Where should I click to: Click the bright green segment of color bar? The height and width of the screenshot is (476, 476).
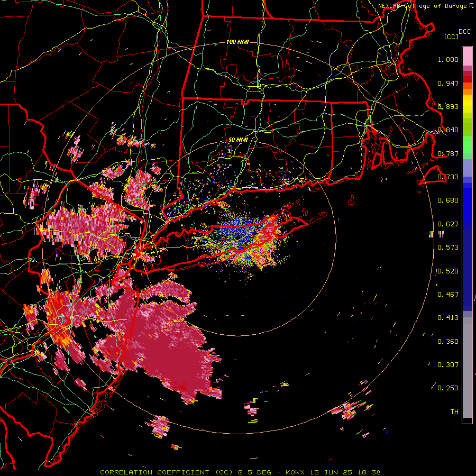pos(467,144)
